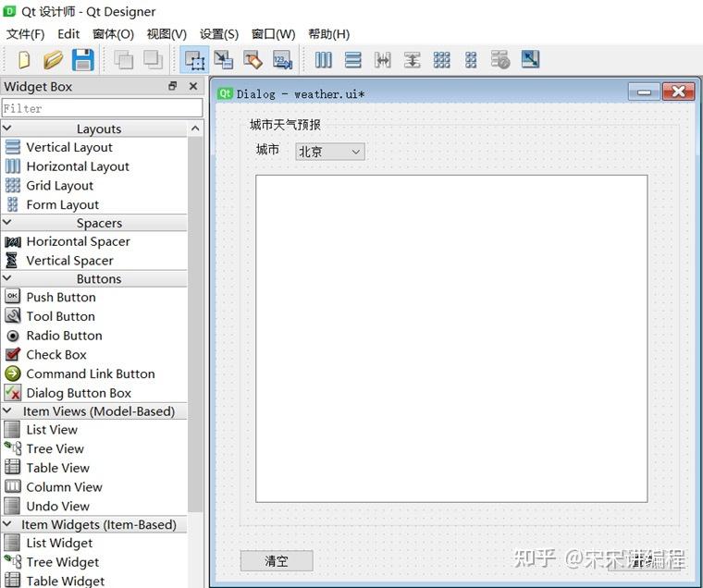Collapse the Buttons category
The width and height of the screenshot is (703, 588).
tap(7, 278)
